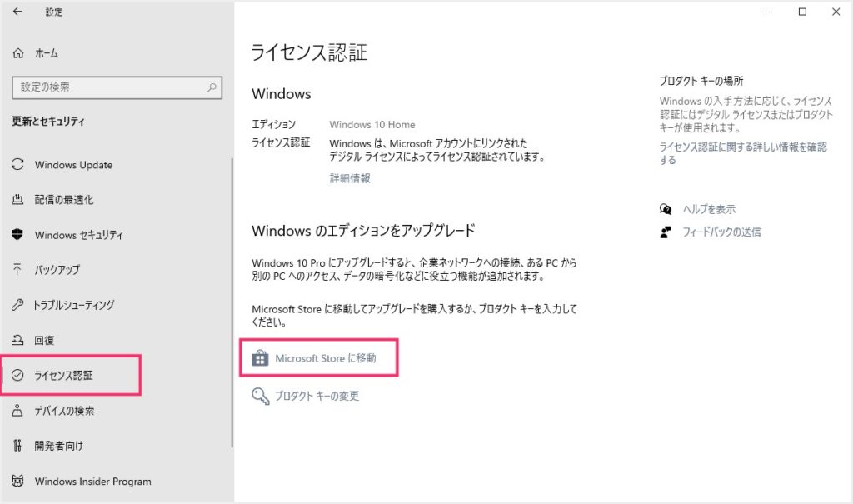Maximize the Settings window
The image size is (853, 504).
tap(802, 12)
